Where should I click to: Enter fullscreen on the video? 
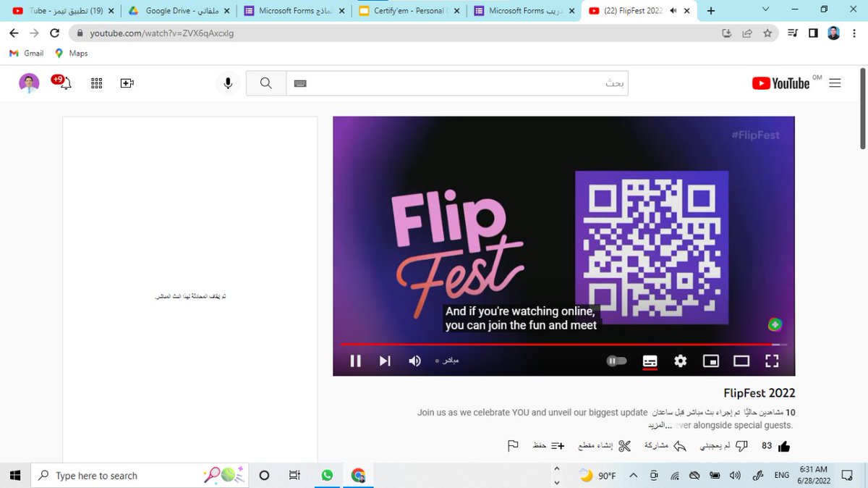pyautogui.click(x=772, y=361)
